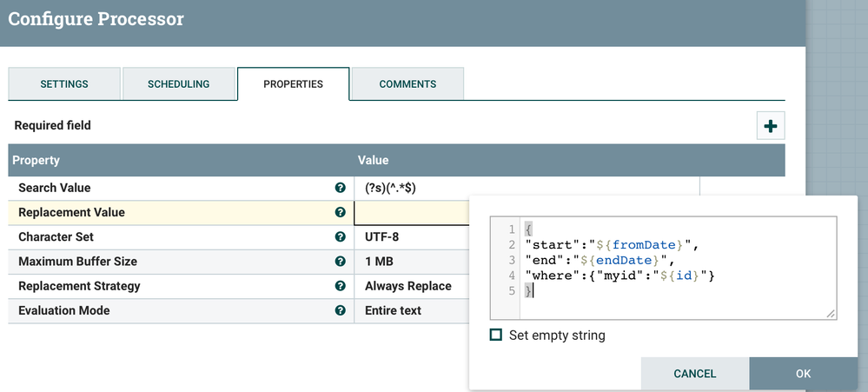Confirm the value with OK button

[803, 374]
